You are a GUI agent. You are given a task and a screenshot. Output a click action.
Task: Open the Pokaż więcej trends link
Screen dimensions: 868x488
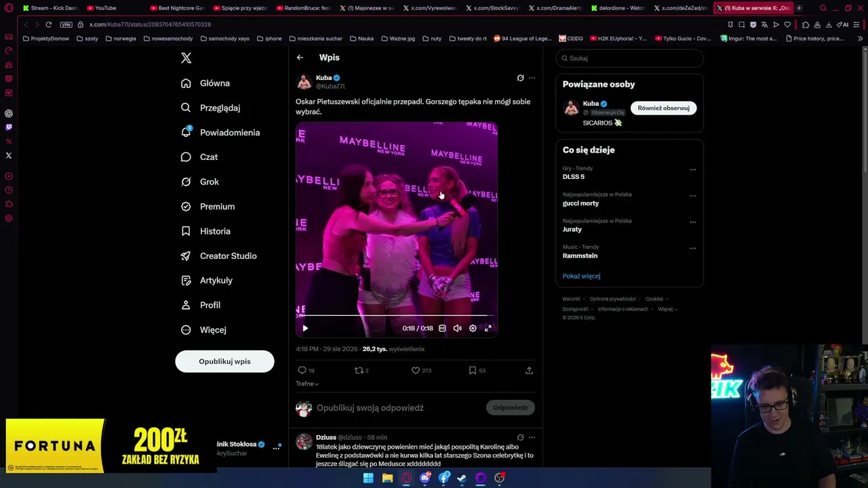click(x=581, y=276)
